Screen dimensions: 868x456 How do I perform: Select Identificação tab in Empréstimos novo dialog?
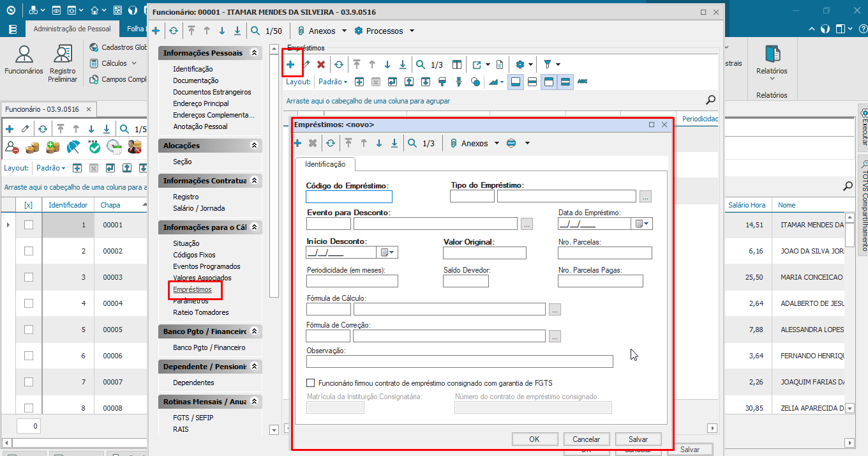[x=325, y=164]
